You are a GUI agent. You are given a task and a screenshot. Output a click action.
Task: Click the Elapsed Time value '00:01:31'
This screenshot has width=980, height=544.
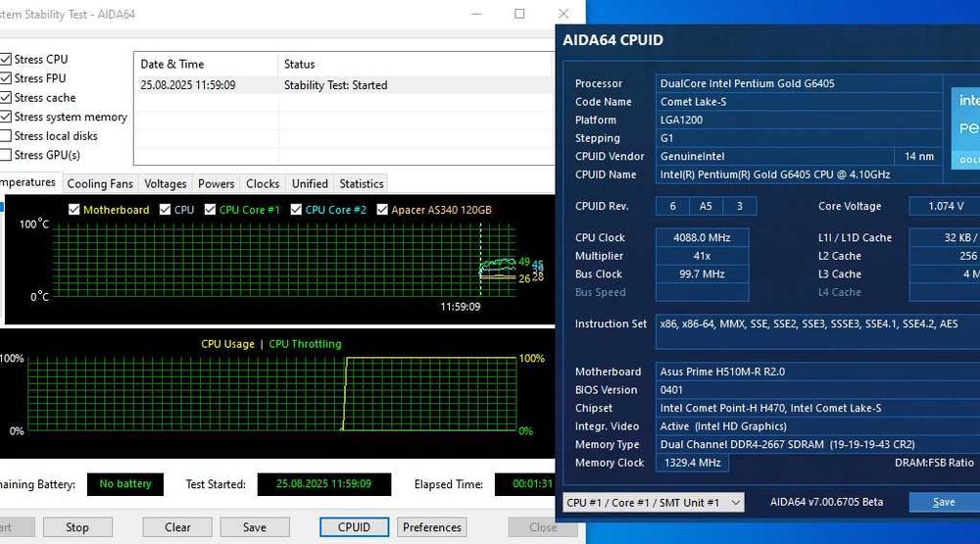pyautogui.click(x=525, y=484)
